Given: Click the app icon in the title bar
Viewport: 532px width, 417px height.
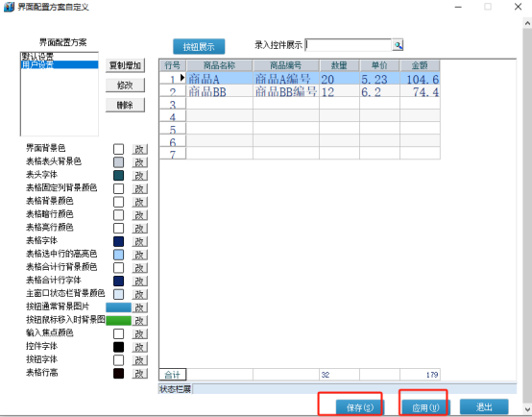Looking at the screenshot, I should point(9,7).
